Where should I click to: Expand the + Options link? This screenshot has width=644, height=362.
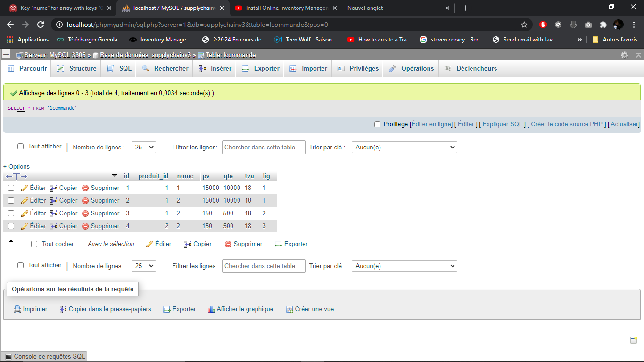[17, 167]
